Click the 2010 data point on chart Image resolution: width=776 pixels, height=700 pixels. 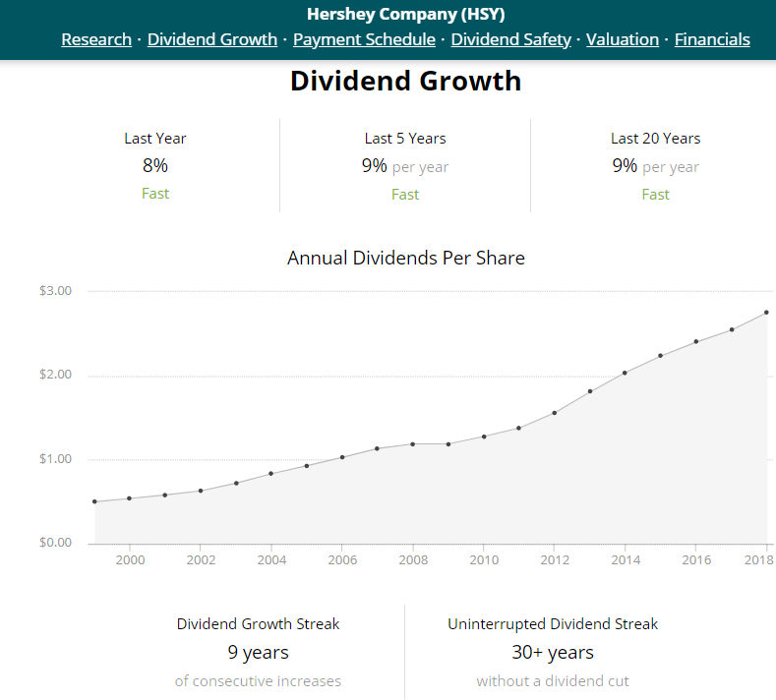click(484, 437)
